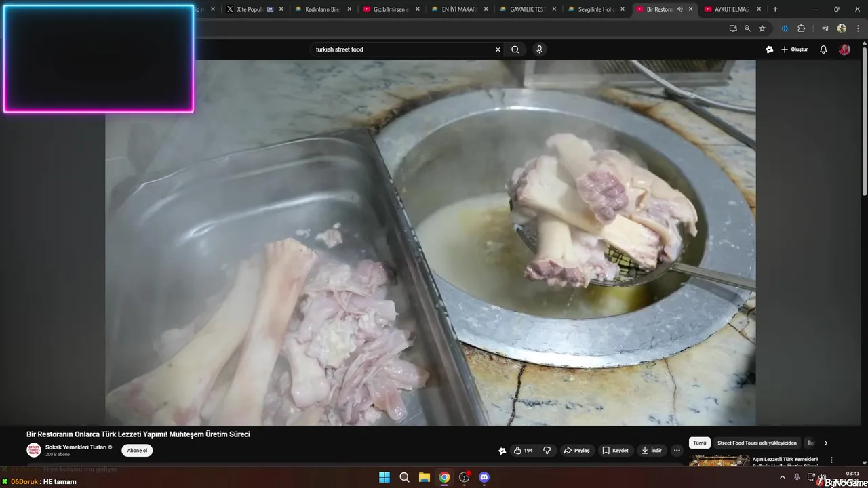Open YouTube notifications bell

(823, 49)
